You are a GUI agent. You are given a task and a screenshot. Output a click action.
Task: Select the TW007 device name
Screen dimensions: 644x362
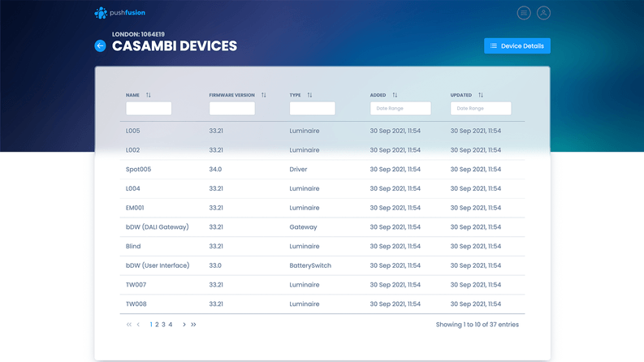(136, 285)
